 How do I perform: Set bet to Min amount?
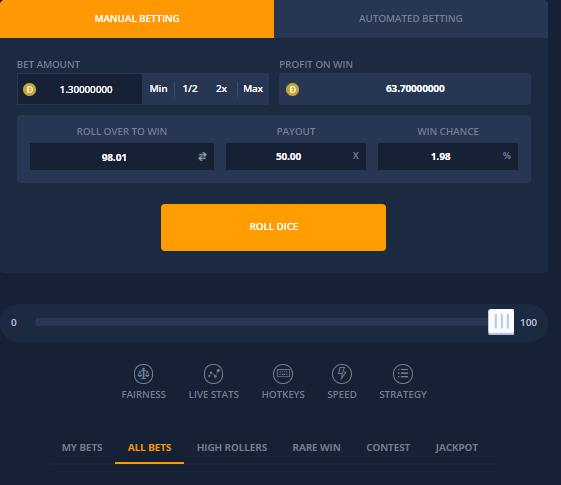[158, 89]
